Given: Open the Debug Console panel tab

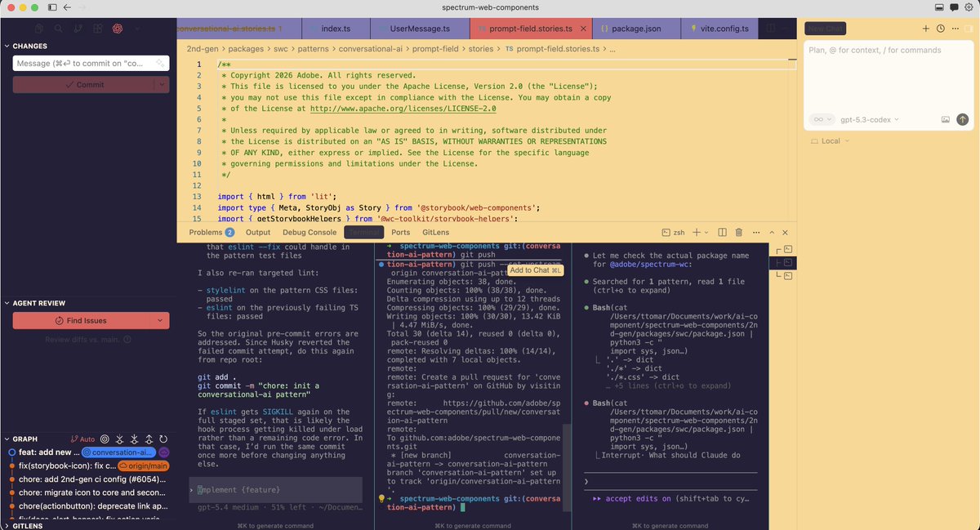Looking at the screenshot, I should click(x=310, y=232).
